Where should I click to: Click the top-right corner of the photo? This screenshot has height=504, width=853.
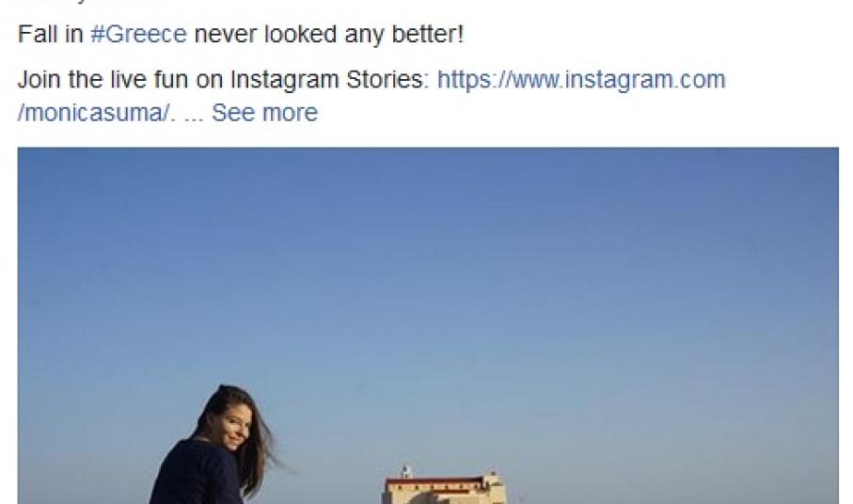click(833, 152)
